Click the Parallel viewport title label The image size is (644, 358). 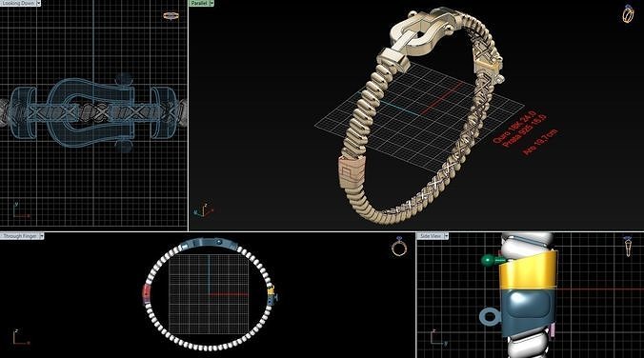tap(199, 3)
